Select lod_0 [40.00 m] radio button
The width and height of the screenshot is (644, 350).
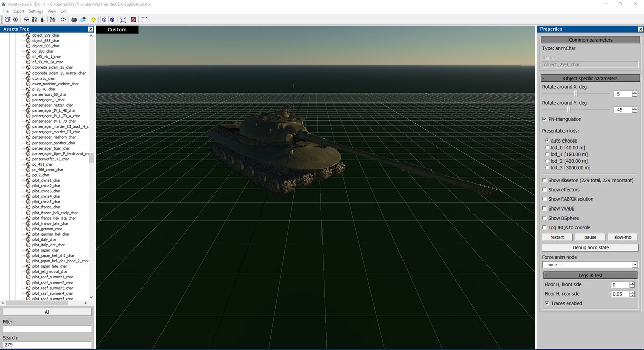click(547, 148)
